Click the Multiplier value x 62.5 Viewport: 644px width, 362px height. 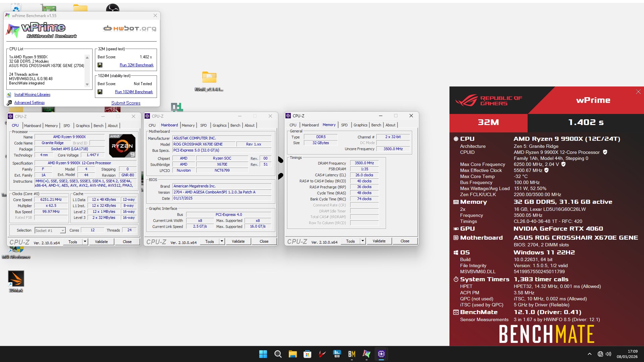click(x=51, y=206)
